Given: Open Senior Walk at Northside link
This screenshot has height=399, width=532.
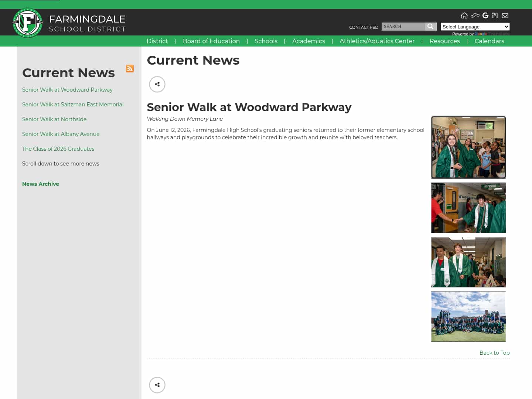Looking at the screenshot, I should coord(54,119).
